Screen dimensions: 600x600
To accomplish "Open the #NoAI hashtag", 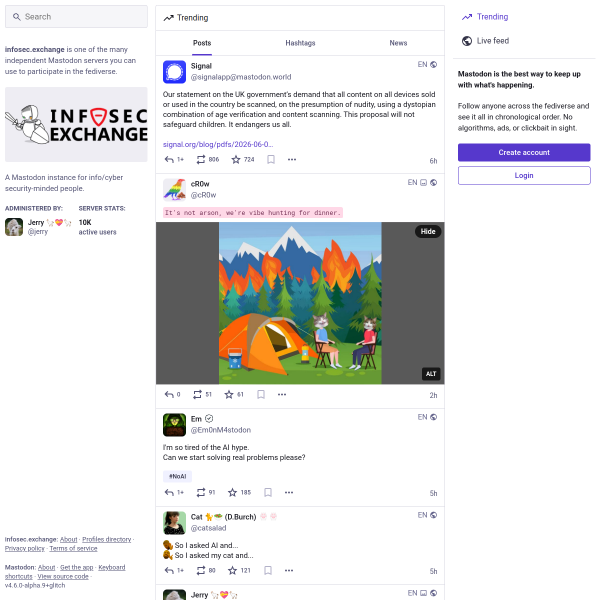I will pos(178,476).
